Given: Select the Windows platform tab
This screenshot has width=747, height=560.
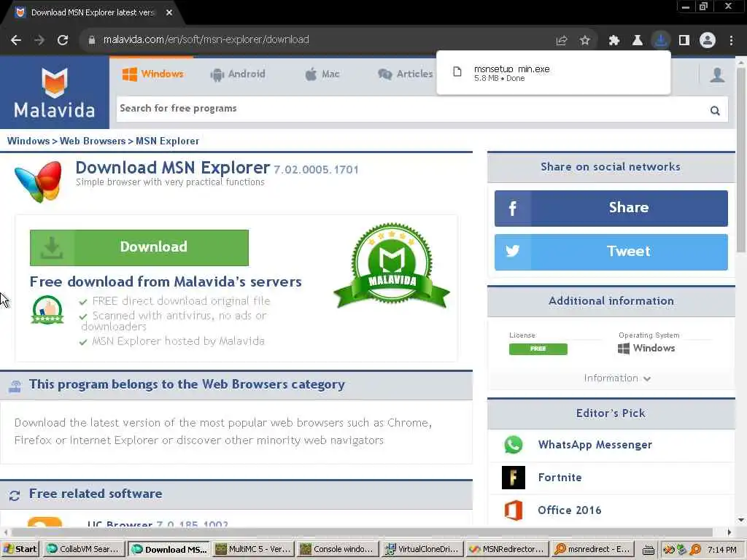Looking at the screenshot, I should tap(153, 74).
